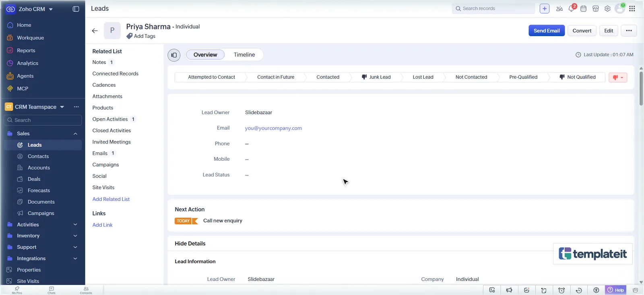Expand the Inventory section

tap(75, 236)
